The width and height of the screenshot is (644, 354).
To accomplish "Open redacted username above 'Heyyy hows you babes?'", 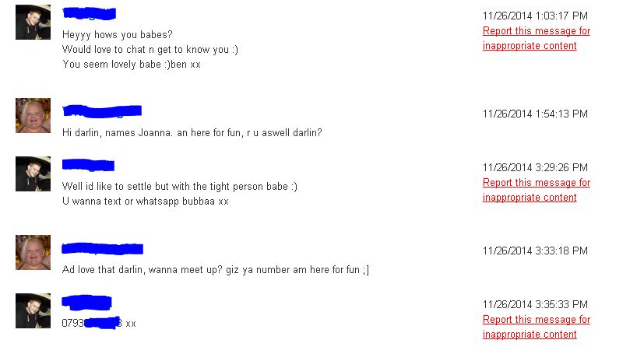I will pyautogui.click(x=89, y=13).
